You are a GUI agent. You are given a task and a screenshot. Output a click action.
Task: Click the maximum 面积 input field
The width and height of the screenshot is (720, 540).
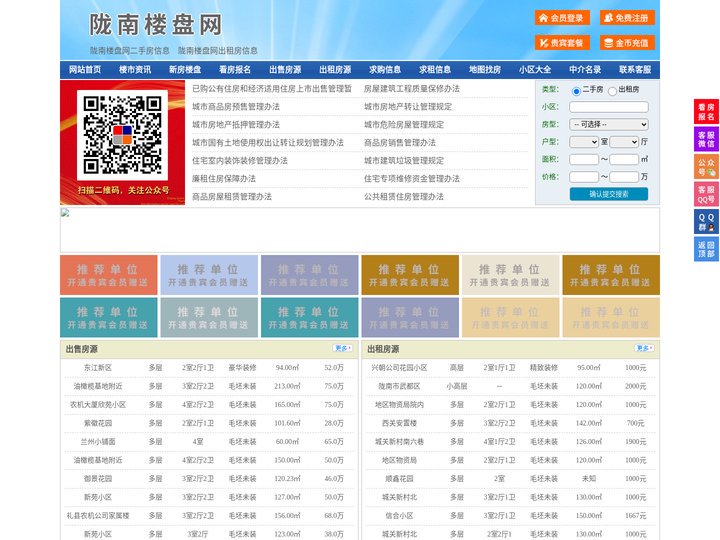click(624, 159)
